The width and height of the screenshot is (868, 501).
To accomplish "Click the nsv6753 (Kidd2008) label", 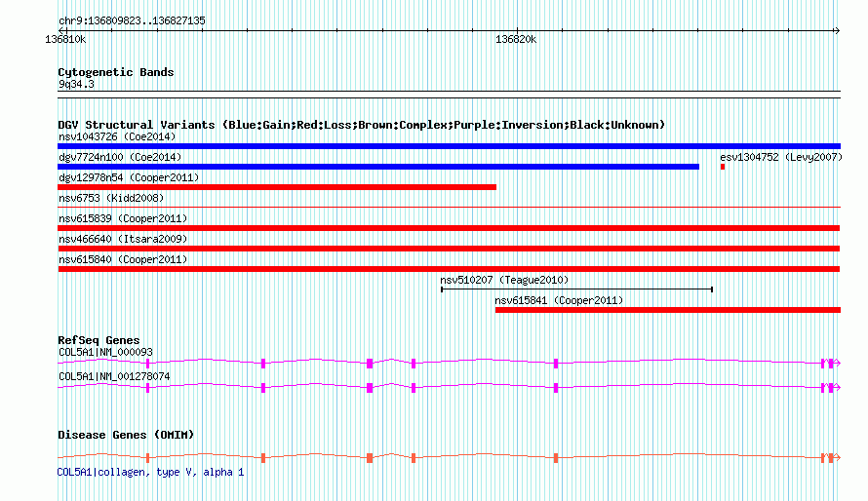I will coord(111,198).
